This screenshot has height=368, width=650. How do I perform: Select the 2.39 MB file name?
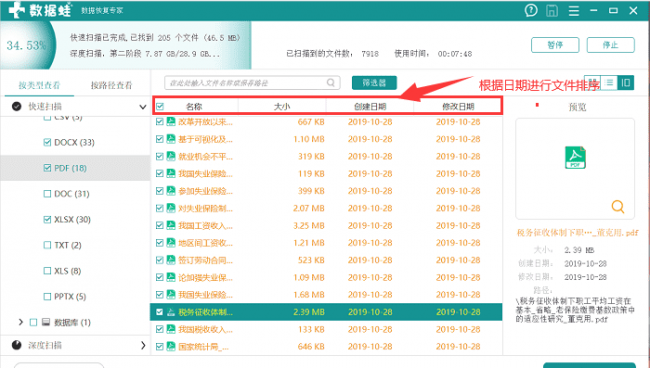[206, 312]
